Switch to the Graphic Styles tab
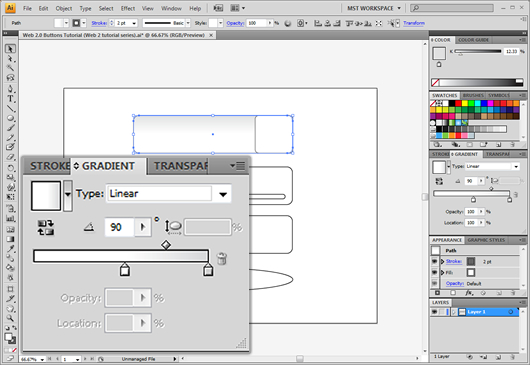 pos(486,240)
